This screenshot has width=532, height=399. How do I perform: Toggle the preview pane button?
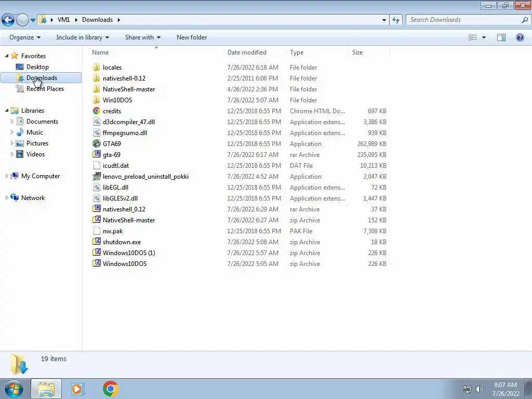(x=501, y=37)
